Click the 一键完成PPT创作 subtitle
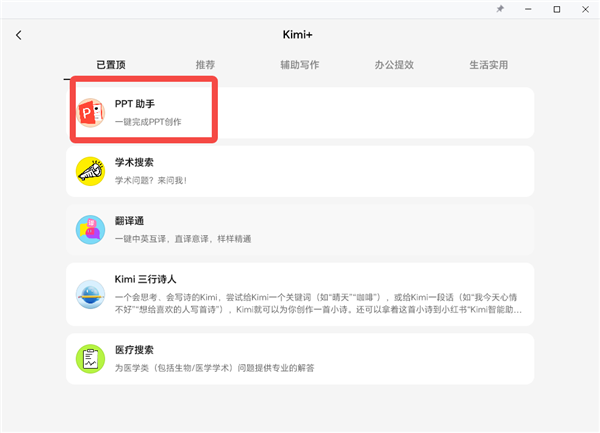Image resolution: width=600 pixels, height=433 pixels. click(x=149, y=122)
